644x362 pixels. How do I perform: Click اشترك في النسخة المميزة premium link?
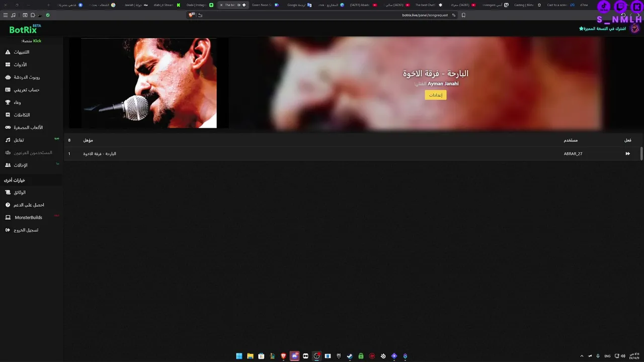pos(602,29)
